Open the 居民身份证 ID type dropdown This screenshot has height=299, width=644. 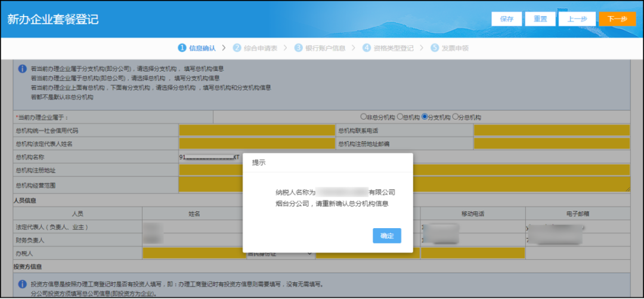coord(280,254)
